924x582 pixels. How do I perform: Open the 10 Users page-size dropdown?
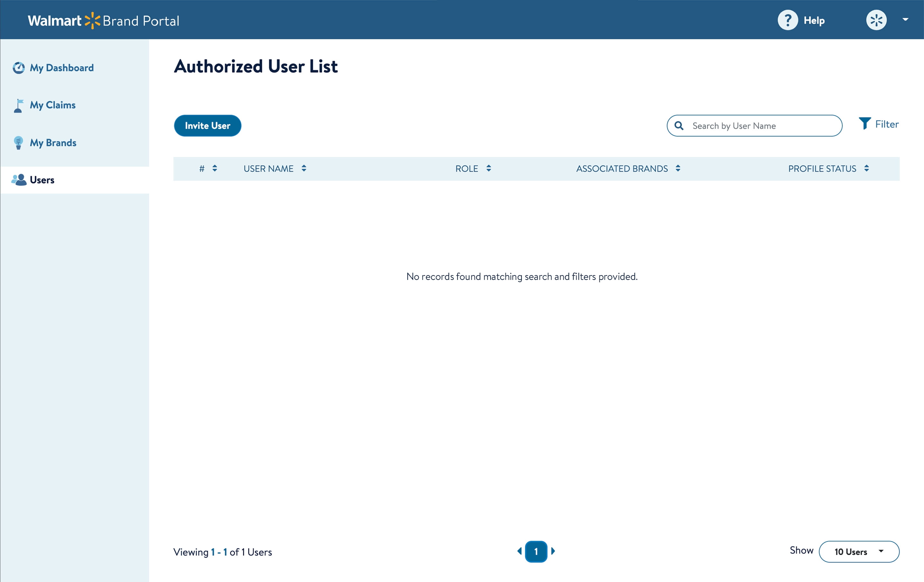click(x=859, y=551)
